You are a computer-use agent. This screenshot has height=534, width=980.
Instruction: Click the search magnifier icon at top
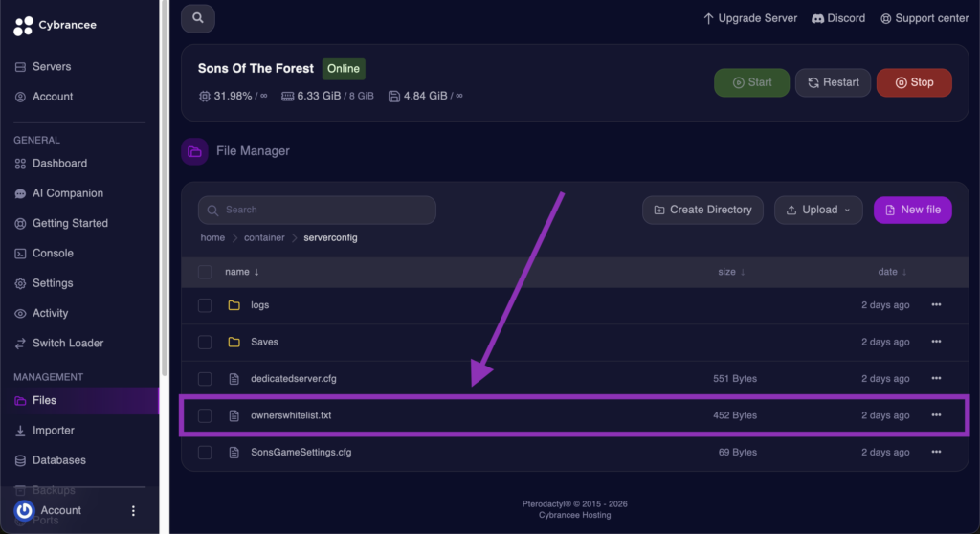(x=198, y=18)
